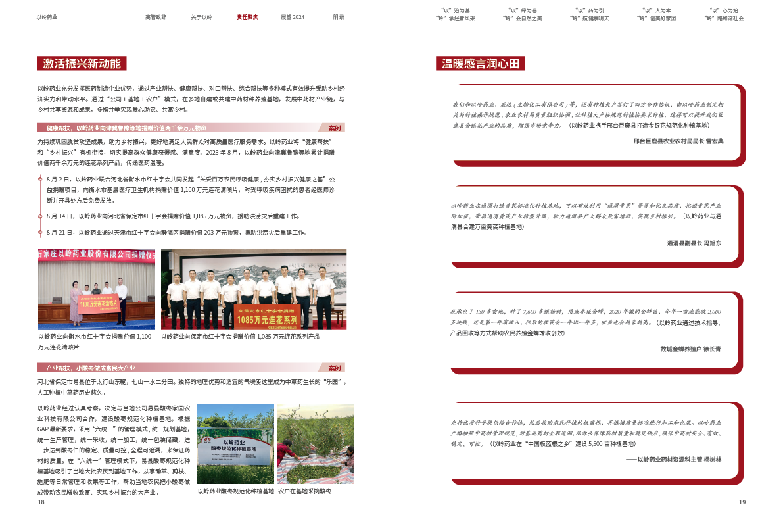Select the highlighted 责任治理 tab
This screenshot has height=532, width=783.
point(247,17)
